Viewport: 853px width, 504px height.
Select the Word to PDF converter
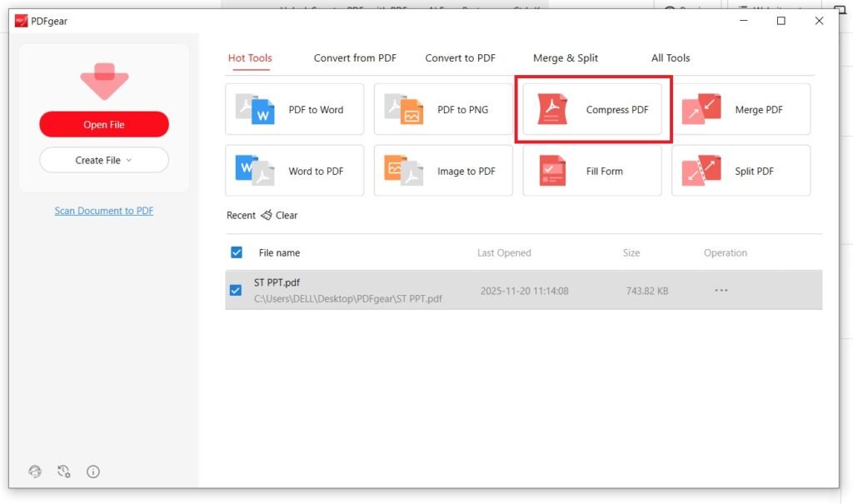click(x=293, y=170)
